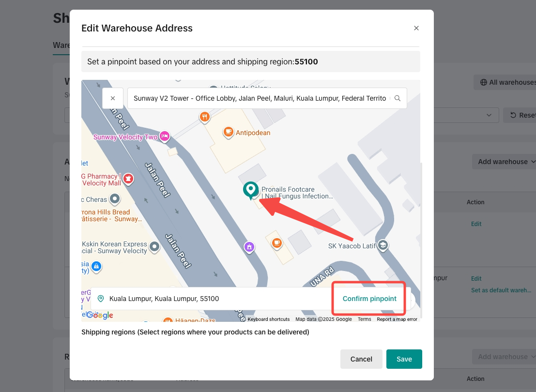Open the map Terms link
Image resolution: width=536 pixels, height=392 pixels.
[365, 319]
